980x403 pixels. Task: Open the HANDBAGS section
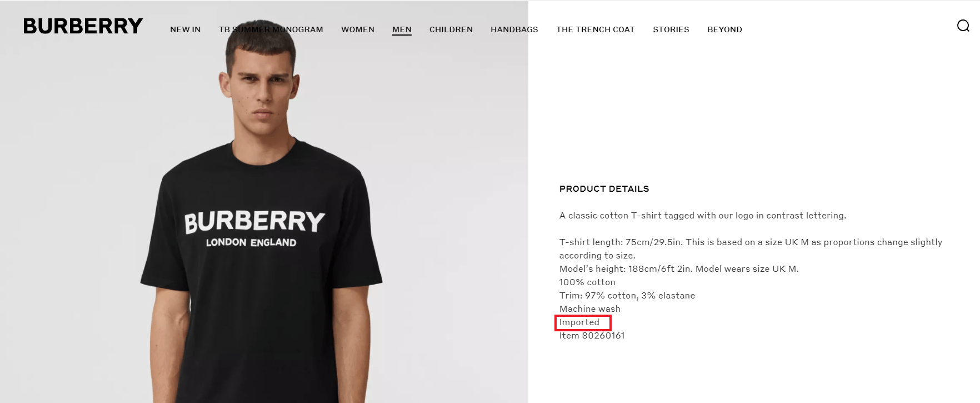(x=514, y=29)
